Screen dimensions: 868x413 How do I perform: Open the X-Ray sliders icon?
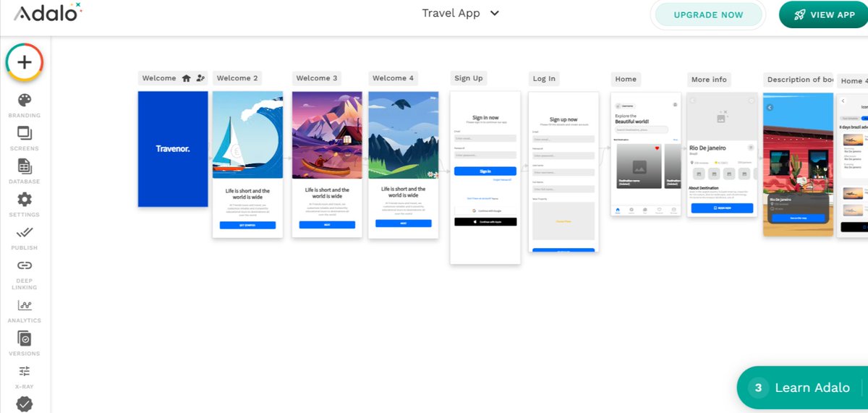pos(25,371)
